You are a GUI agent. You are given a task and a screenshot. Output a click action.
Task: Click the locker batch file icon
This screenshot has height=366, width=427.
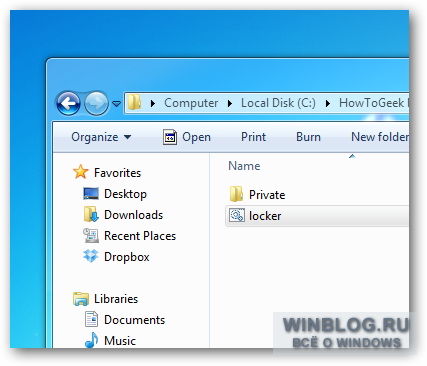tap(237, 215)
